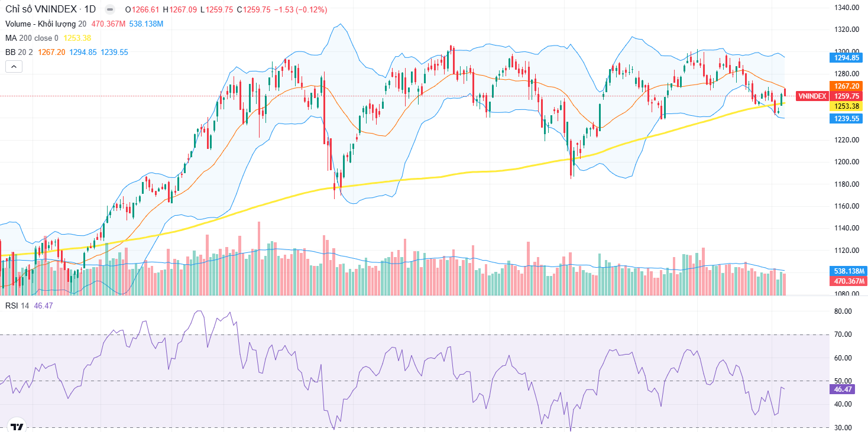Click the 1220.00 tick on the price scale
The image size is (868, 432).
point(846,139)
